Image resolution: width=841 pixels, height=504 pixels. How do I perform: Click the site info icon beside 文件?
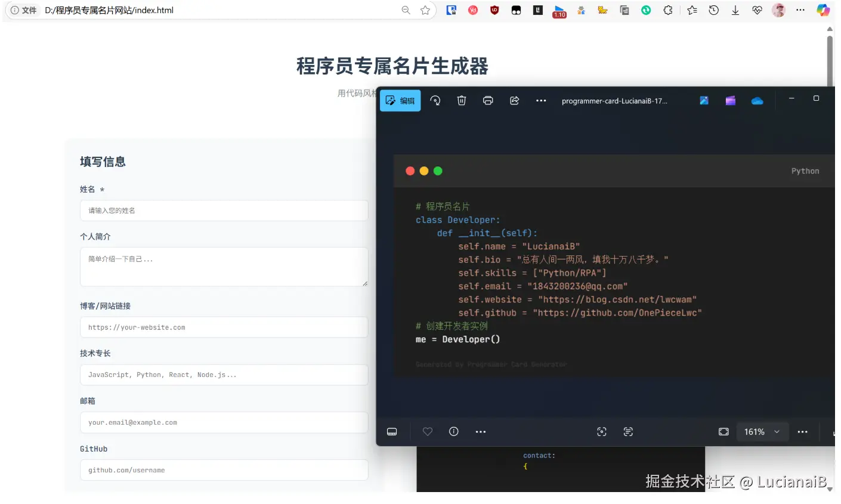point(15,10)
